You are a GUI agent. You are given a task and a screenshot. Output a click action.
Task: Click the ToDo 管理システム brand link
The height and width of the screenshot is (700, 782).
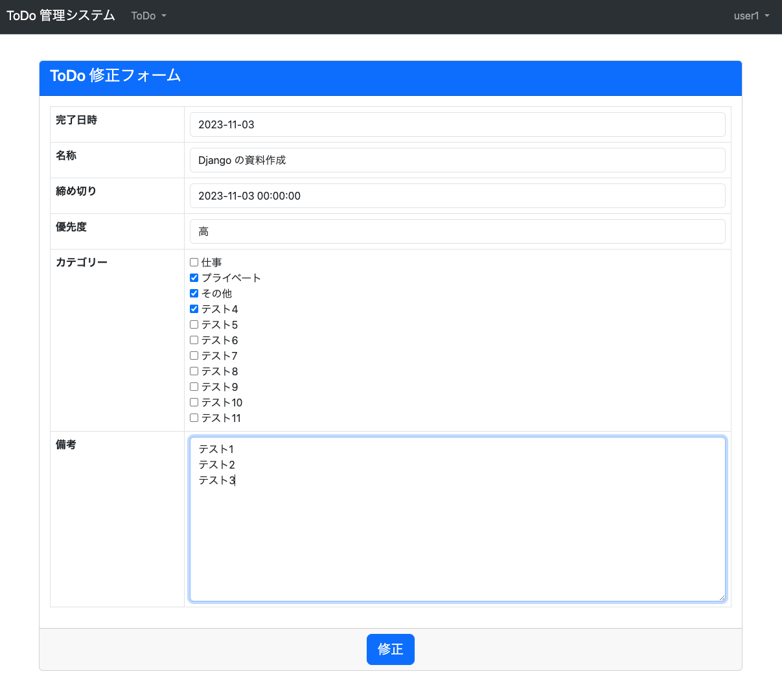point(61,16)
